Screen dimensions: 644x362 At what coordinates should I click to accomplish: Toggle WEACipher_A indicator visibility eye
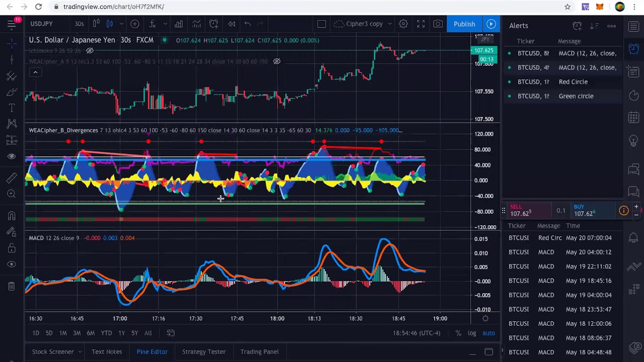277,61
